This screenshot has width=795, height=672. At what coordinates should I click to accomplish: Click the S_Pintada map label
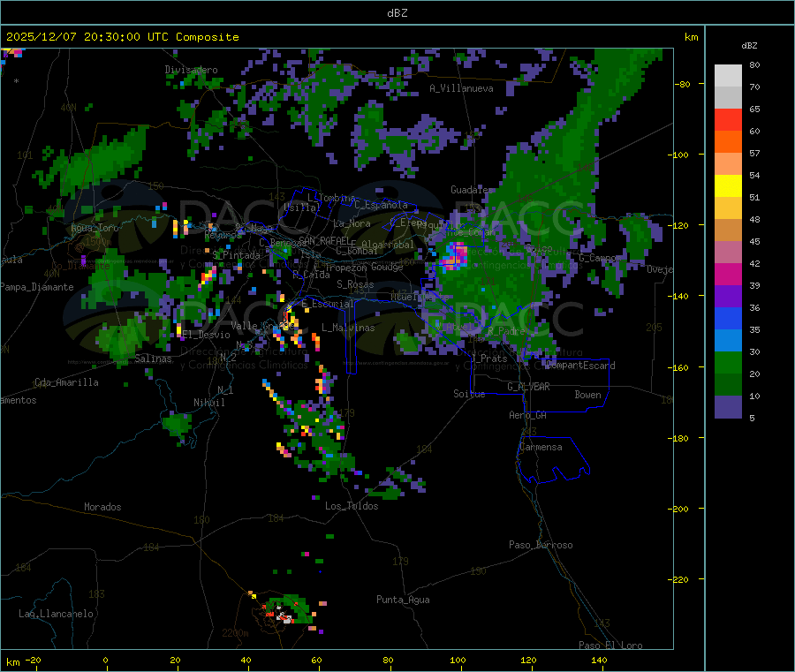pyautogui.click(x=236, y=255)
